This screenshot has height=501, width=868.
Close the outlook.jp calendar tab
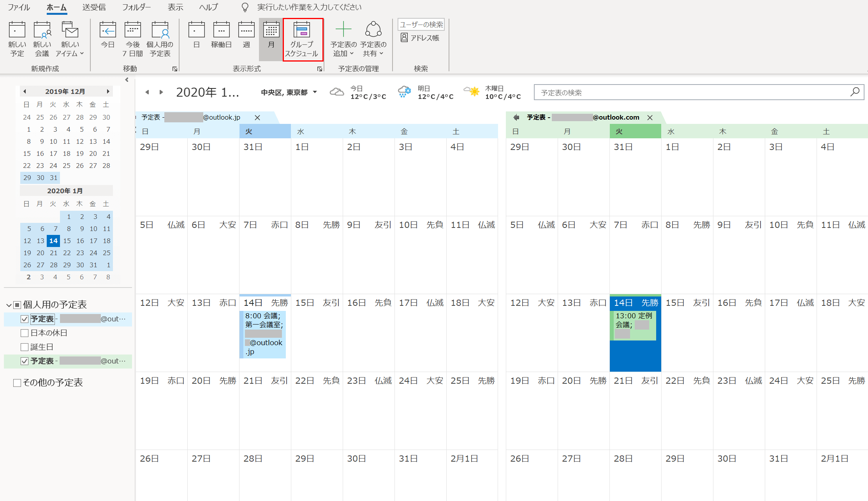pos(257,118)
